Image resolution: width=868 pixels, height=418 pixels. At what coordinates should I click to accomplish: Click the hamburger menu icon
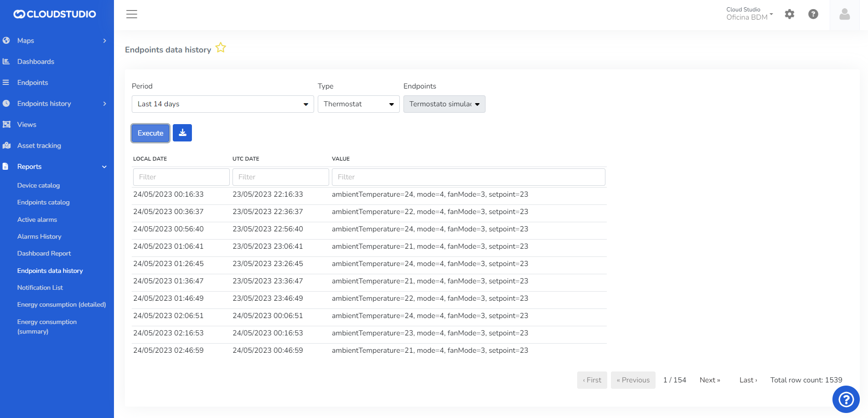[x=132, y=14]
